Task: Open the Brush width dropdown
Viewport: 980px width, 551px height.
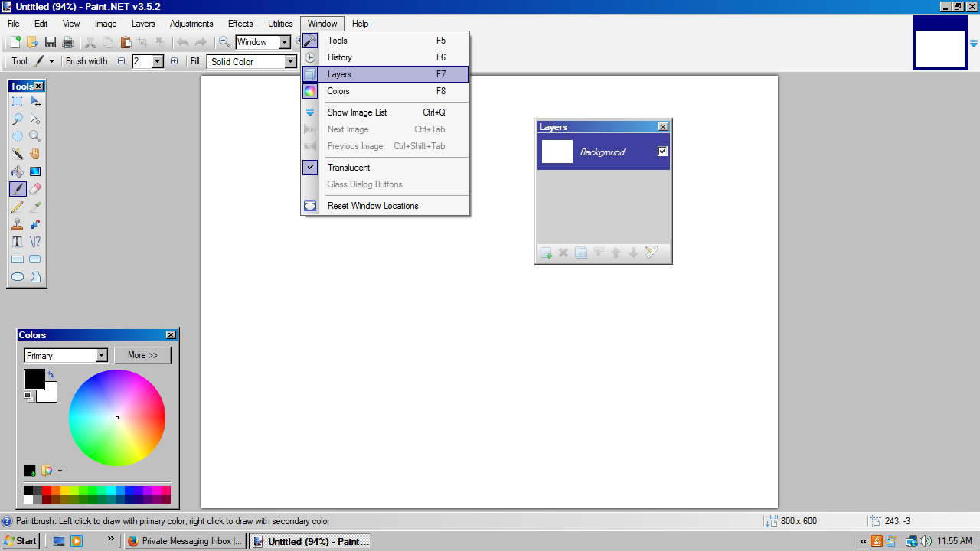Action: pos(158,62)
